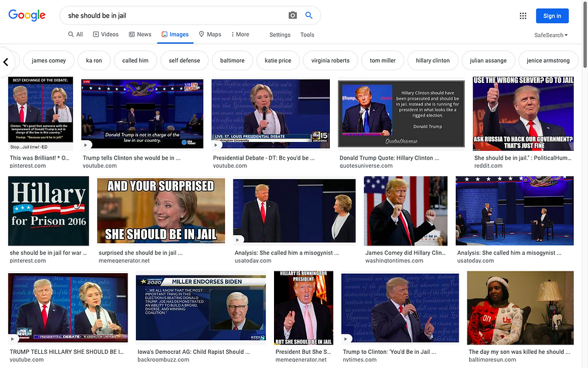Image resolution: width=588 pixels, height=368 pixels.
Task: Select the jenice armstrong chip
Action: (548, 61)
